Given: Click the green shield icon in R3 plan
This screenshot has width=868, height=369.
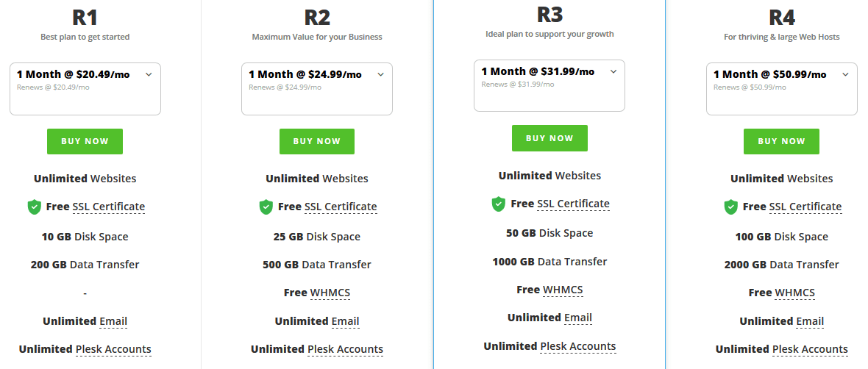Looking at the screenshot, I should point(499,204).
